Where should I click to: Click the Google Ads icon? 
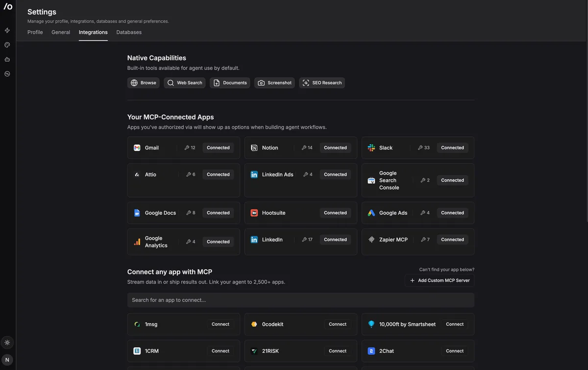coord(371,213)
